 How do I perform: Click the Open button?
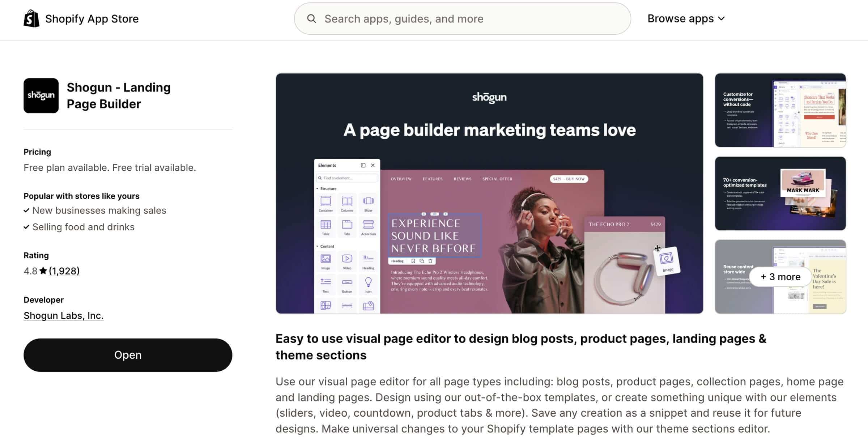(128, 355)
